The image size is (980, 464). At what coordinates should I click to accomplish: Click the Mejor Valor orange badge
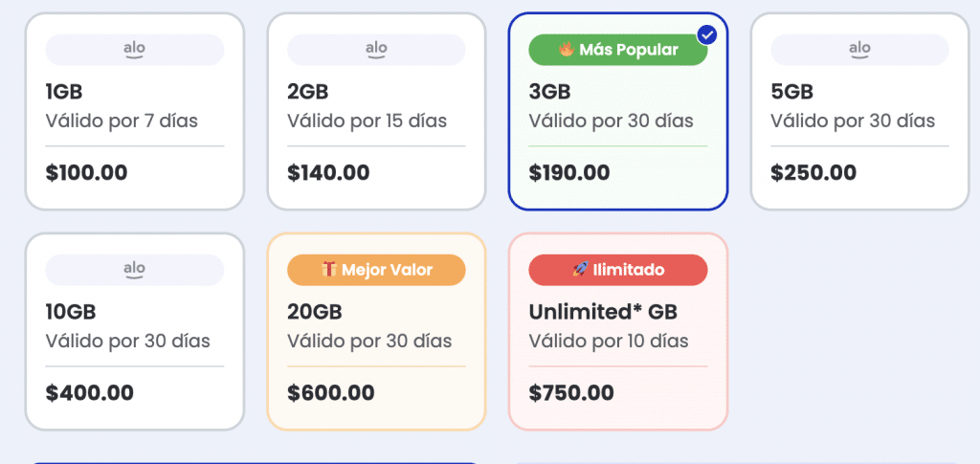pyautogui.click(x=376, y=270)
